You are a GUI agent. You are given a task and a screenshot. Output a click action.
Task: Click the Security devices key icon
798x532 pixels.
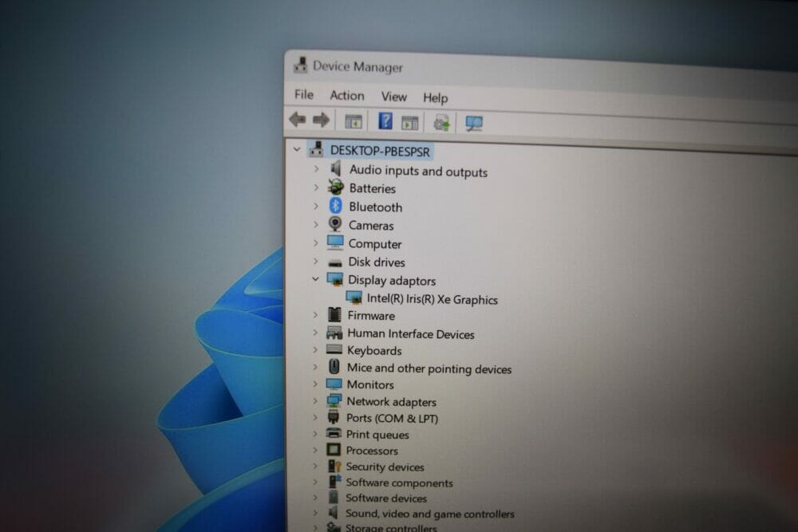click(334, 466)
